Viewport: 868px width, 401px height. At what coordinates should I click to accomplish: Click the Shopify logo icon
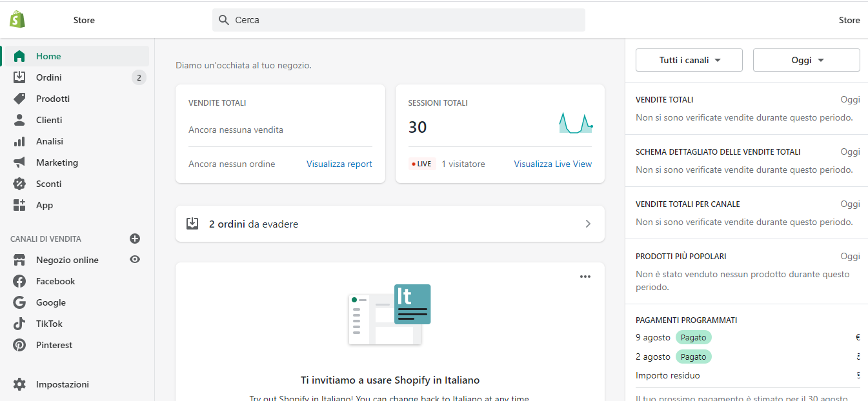point(17,19)
